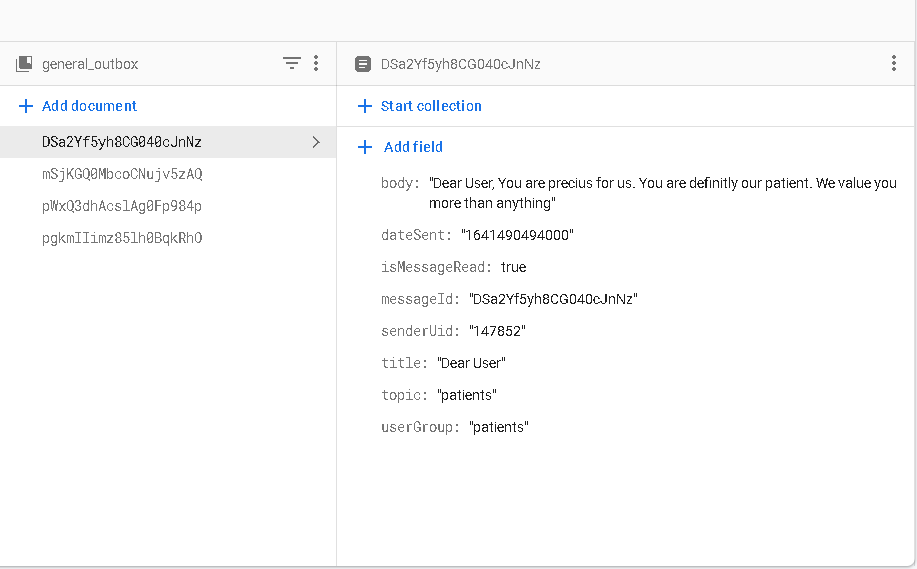Click the senderUid field name
The width and height of the screenshot is (917, 569).
420,331
